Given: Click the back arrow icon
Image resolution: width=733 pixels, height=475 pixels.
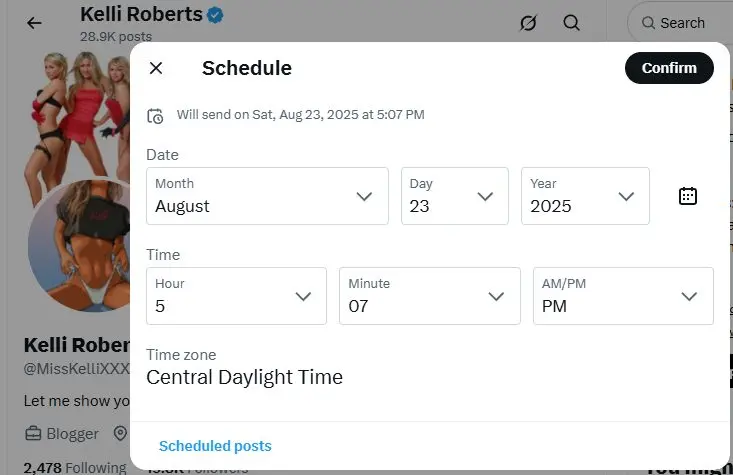Looking at the screenshot, I should [x=34, y=23].
